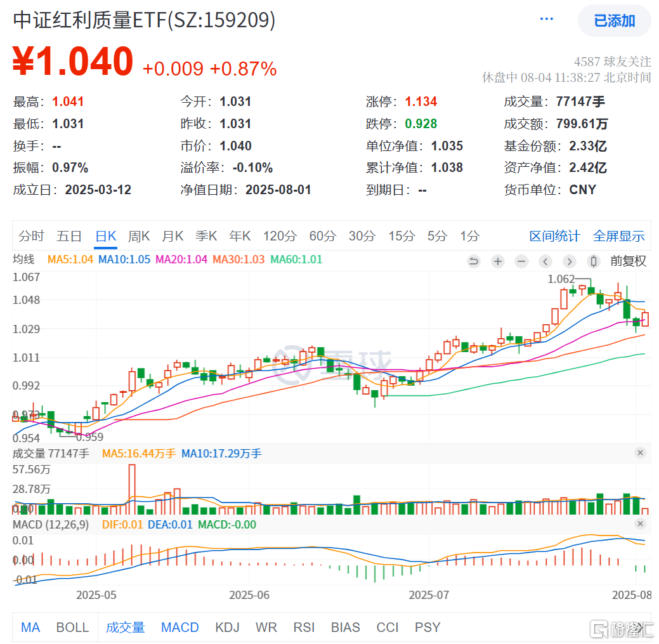Move chart right with the right chevron

569,261
